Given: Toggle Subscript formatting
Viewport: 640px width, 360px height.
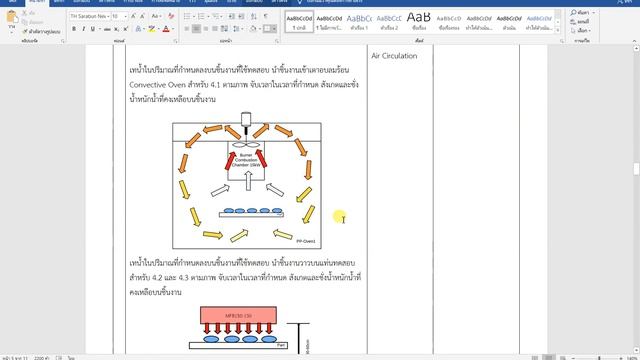Looking at the screenshot, I should [116, 29].
